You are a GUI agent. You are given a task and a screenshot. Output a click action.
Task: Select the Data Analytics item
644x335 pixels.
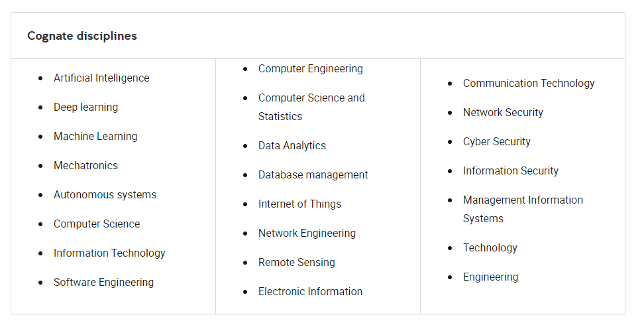292,146
